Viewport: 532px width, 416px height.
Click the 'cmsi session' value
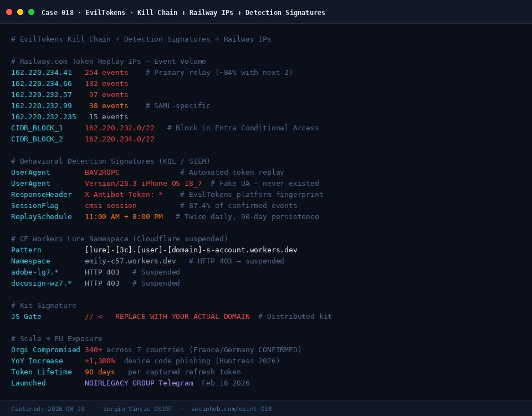[x=111, y=205]
